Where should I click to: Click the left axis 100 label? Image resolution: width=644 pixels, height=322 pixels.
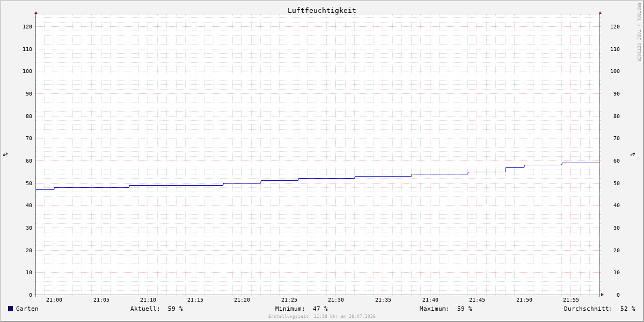[x=27, y=71]
